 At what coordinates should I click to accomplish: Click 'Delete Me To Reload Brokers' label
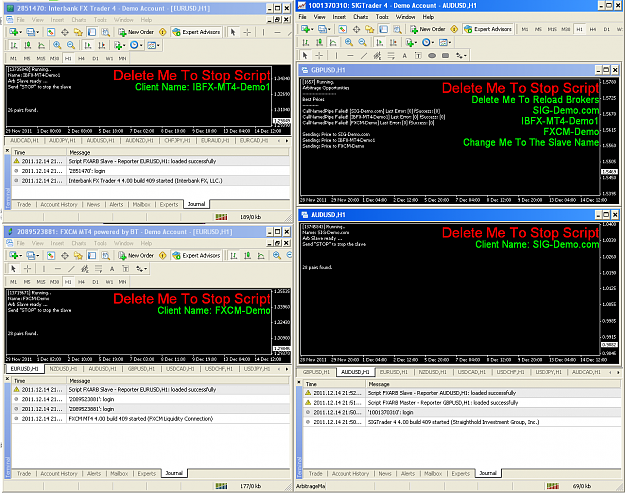pyautogui.click(x=535, y=100)
